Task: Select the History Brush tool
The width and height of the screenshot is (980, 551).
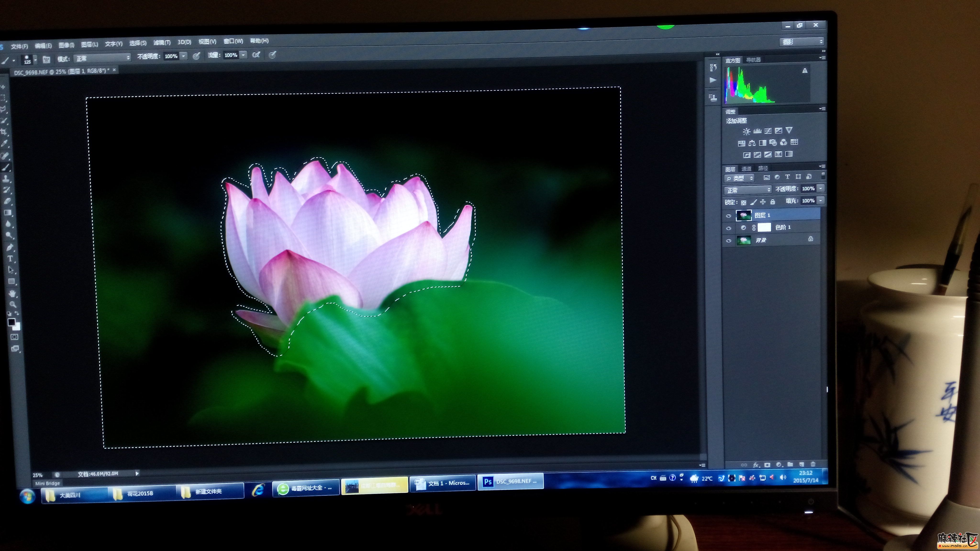Action: tap(6, 189)
